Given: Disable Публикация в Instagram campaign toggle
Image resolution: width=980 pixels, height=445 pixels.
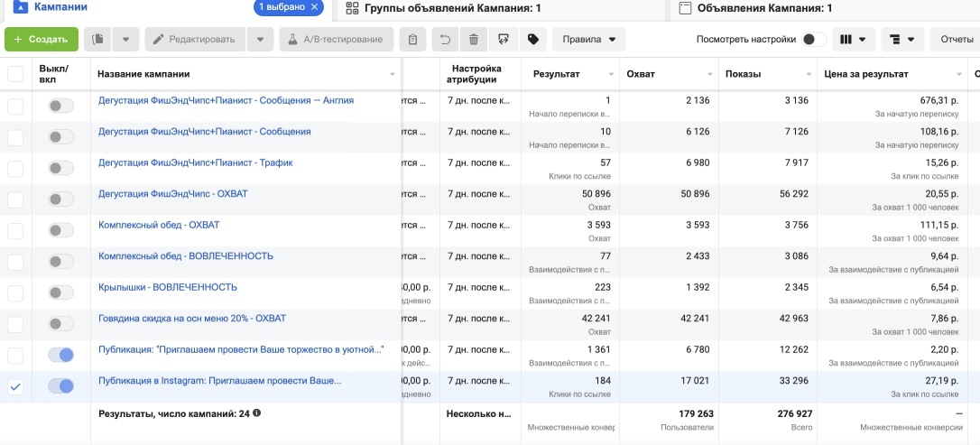Looking at the screenshot, I should pyautogui.click(x=61, y=386).
